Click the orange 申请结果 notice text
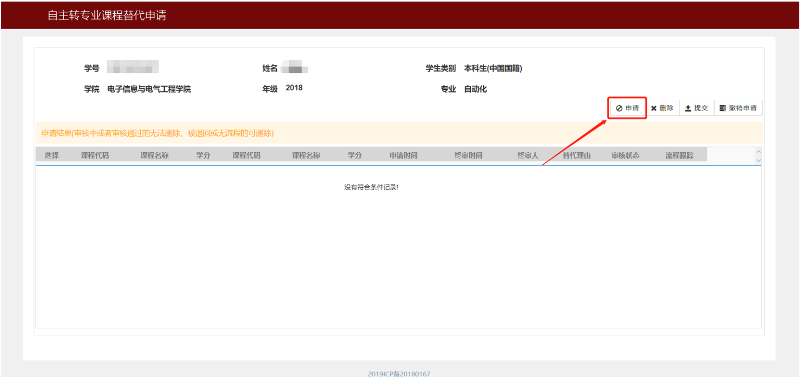The height and width of the screenshot is (378, 800). tap(158, 133)
